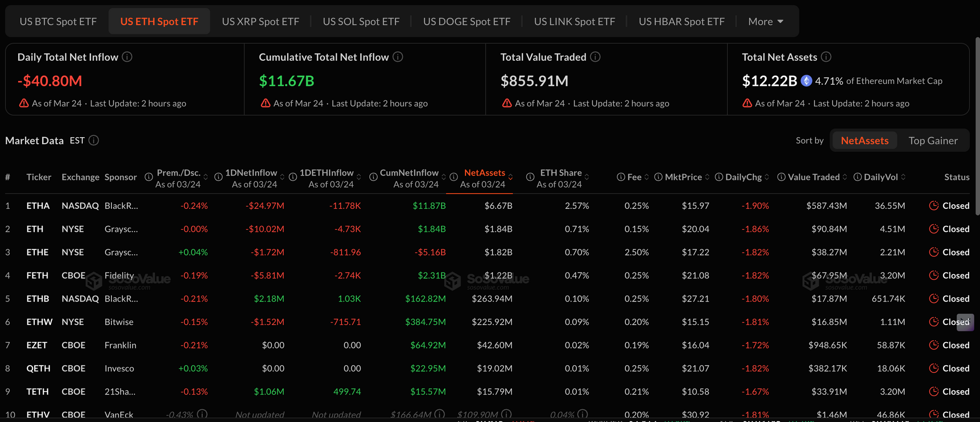Screen dimensions: 980x422
Task: Toggle sort arrows on ETH Share column
Action: [x=587, y=177]
